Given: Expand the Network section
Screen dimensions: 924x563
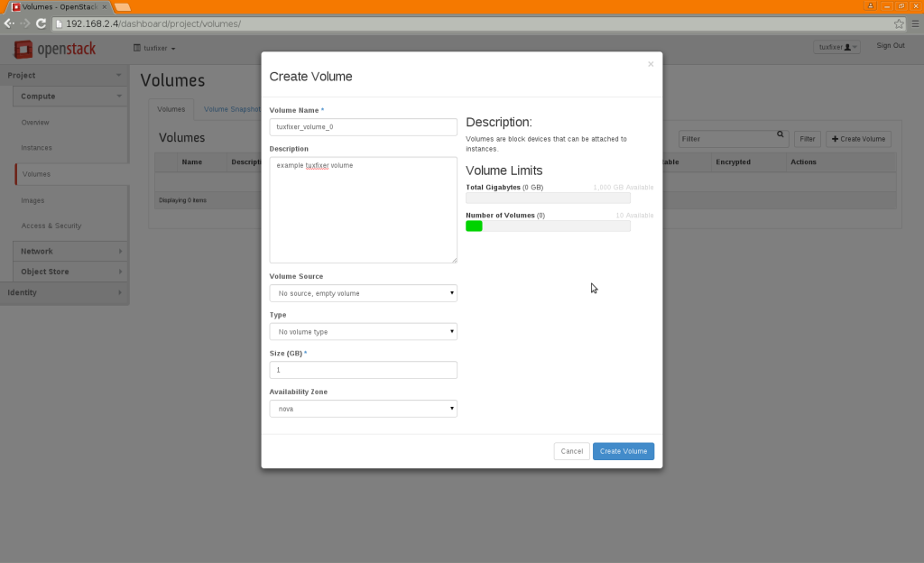Looking at the screenshot, I should (x=70, y=251).
